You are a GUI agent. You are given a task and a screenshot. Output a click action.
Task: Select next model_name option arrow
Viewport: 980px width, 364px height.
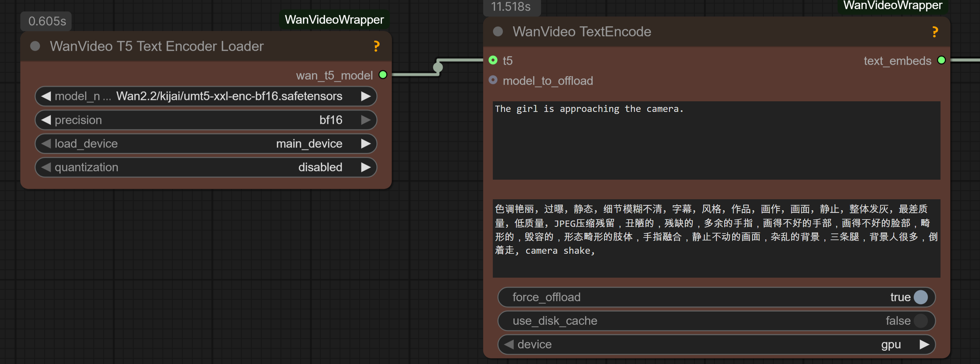[366, 96]
